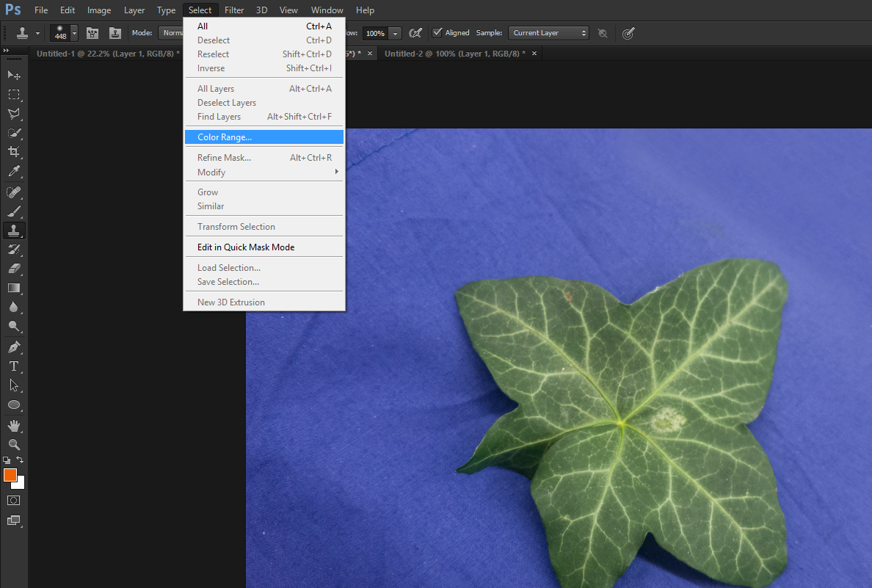Choose Edit in Quick Mask Mode
This screenshot has width=872, height=588.
pos(246,247)
